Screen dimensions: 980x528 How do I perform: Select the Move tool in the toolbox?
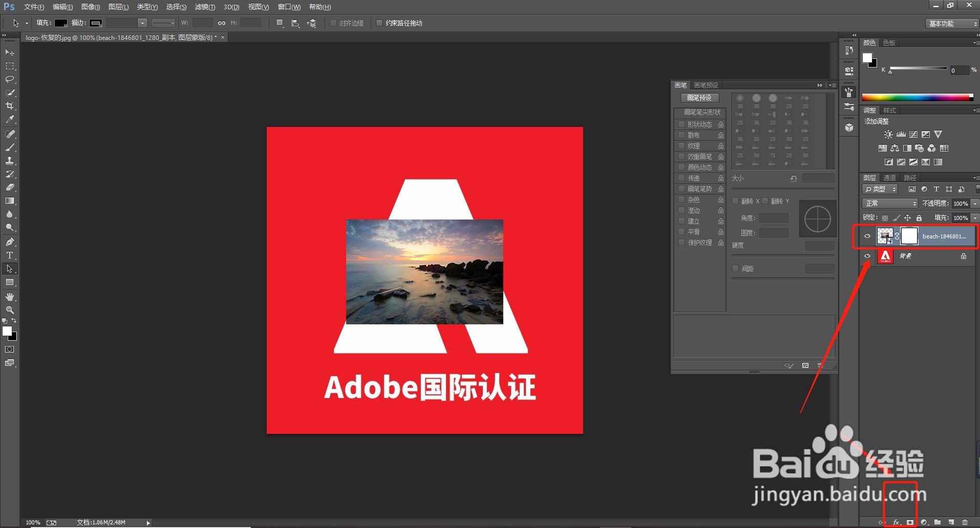[x=10, y=52]
